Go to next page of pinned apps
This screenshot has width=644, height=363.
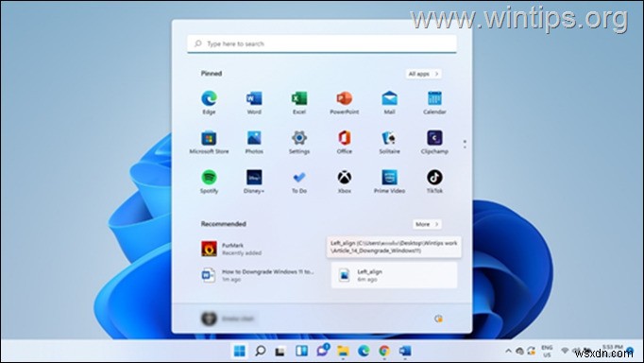[x=465, y=147]
